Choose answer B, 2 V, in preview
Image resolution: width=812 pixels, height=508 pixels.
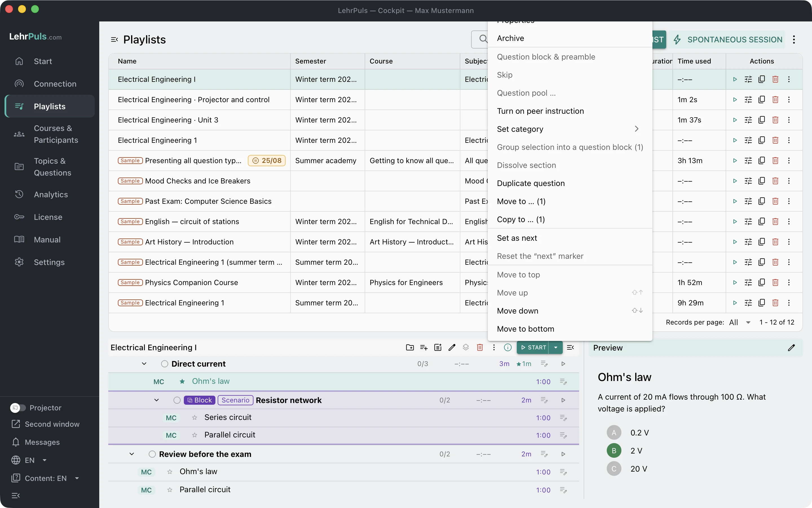(x=614, y=450)
